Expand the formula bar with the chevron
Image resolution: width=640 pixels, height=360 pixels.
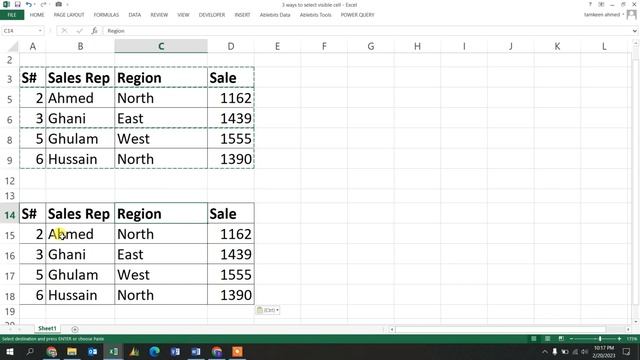click(635, 31)
